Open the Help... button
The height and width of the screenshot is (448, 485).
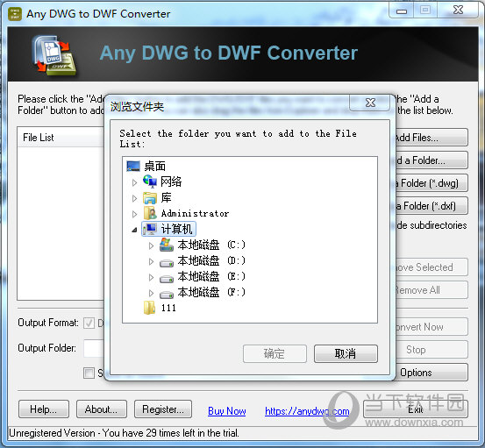click(44, 409)
